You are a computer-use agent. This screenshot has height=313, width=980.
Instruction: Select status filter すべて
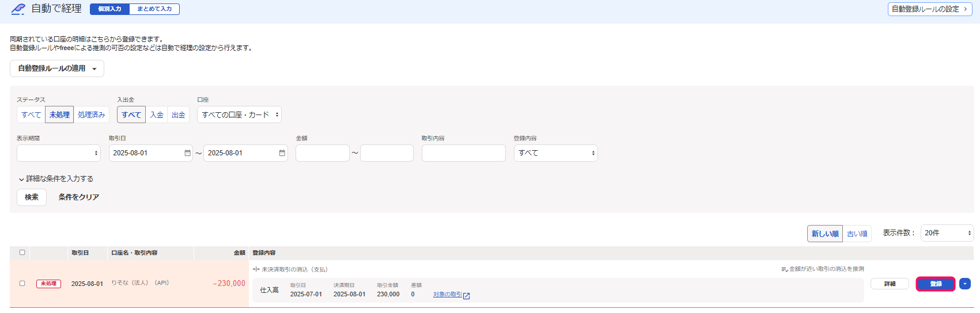point(31,114)
